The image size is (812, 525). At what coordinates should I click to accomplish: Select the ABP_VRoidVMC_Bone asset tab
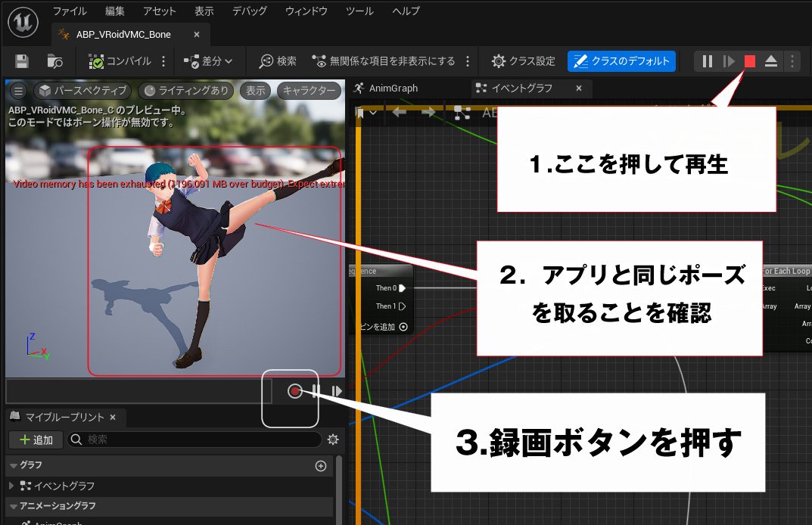pyautogui.click(x=123, y=35)
